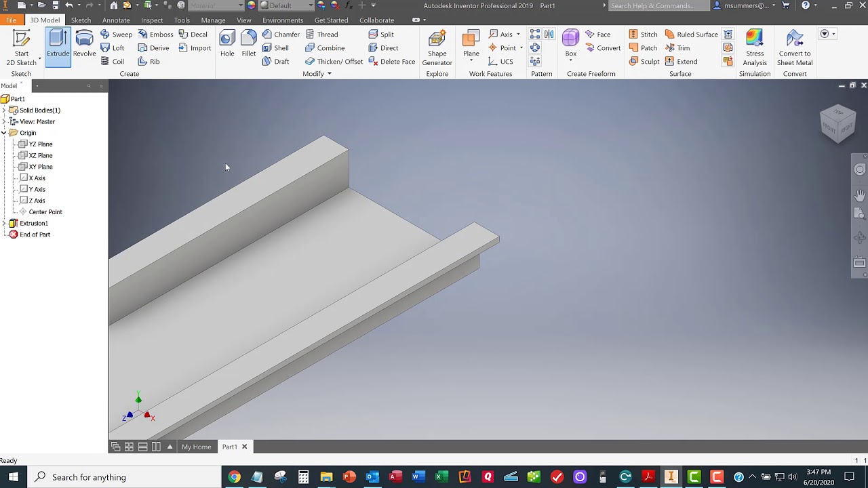Select Center Point in browser

click(40, 212)
